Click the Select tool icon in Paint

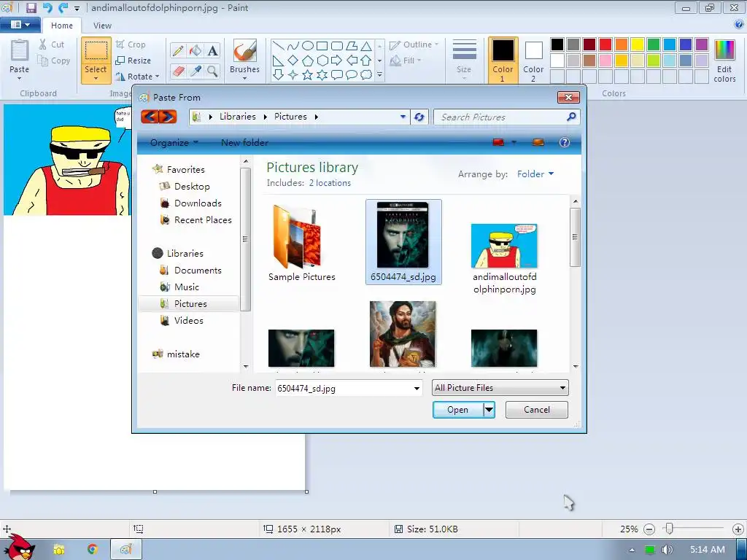point(96,52)
